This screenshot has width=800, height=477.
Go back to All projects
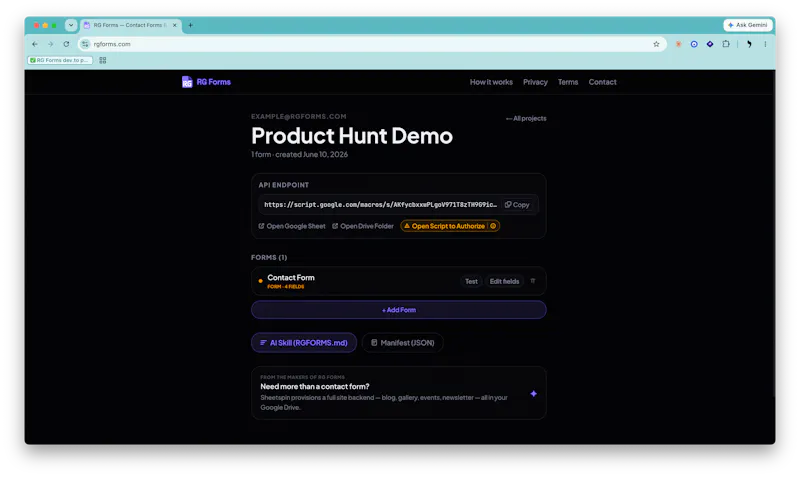tap(526, 118)
